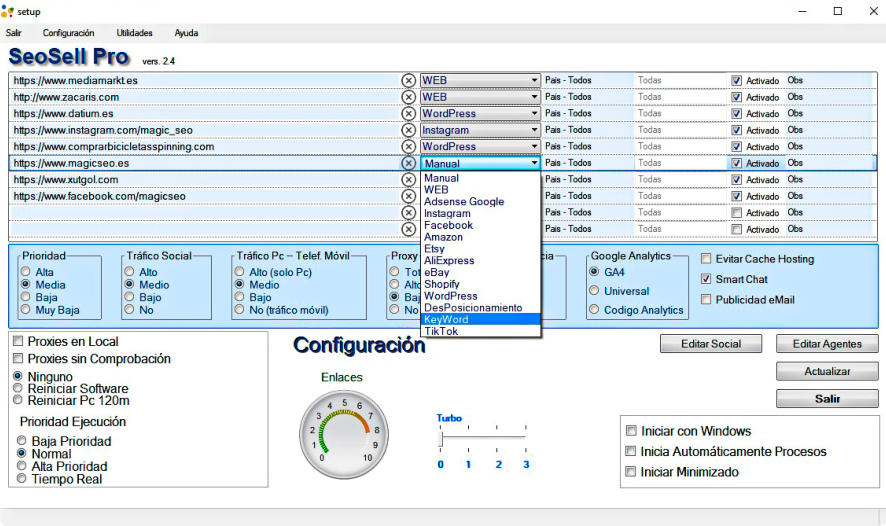Screen dimensions: 886x526
Task: Choose KeyWord from the dropdown list
Action: (x=481, y=319)
